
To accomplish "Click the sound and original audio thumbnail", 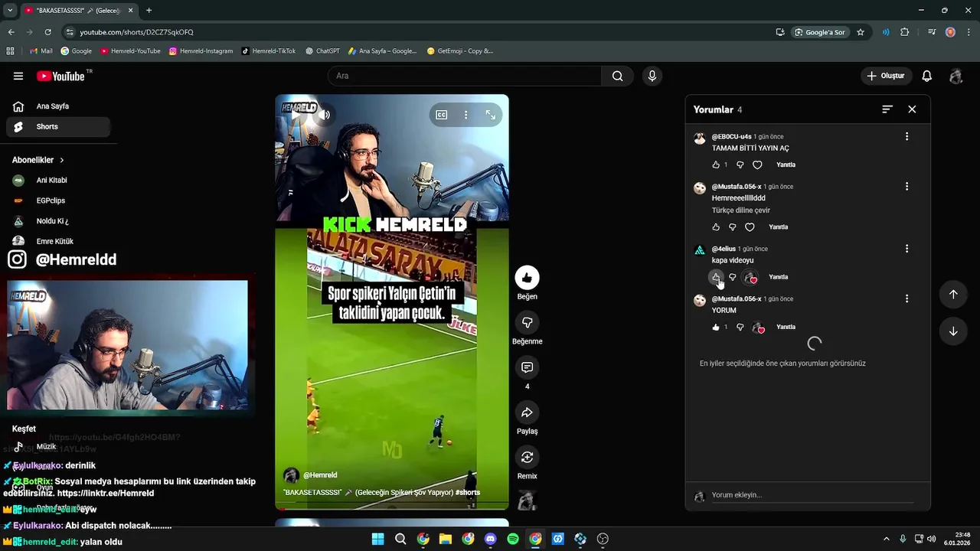I will [527, 500].
